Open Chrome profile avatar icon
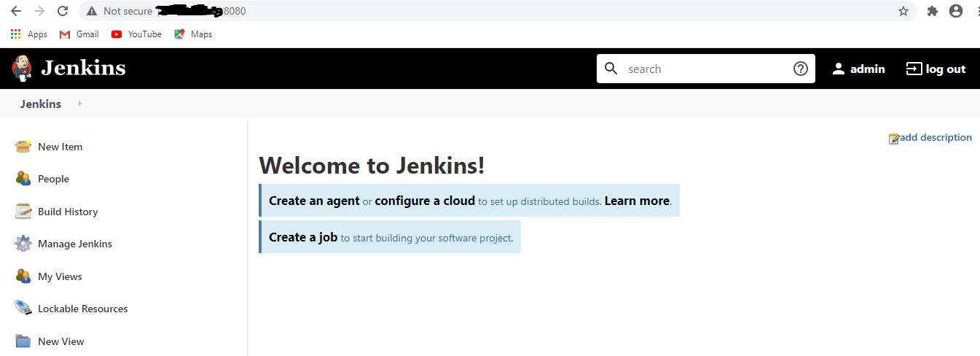Image resolution: width=980 pixels, height=356 pixels. pyautogui.click(x=956, y=11)
